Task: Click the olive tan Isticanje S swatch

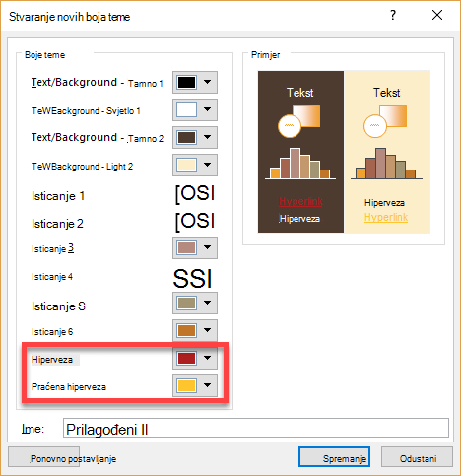Action: [186, 303]
